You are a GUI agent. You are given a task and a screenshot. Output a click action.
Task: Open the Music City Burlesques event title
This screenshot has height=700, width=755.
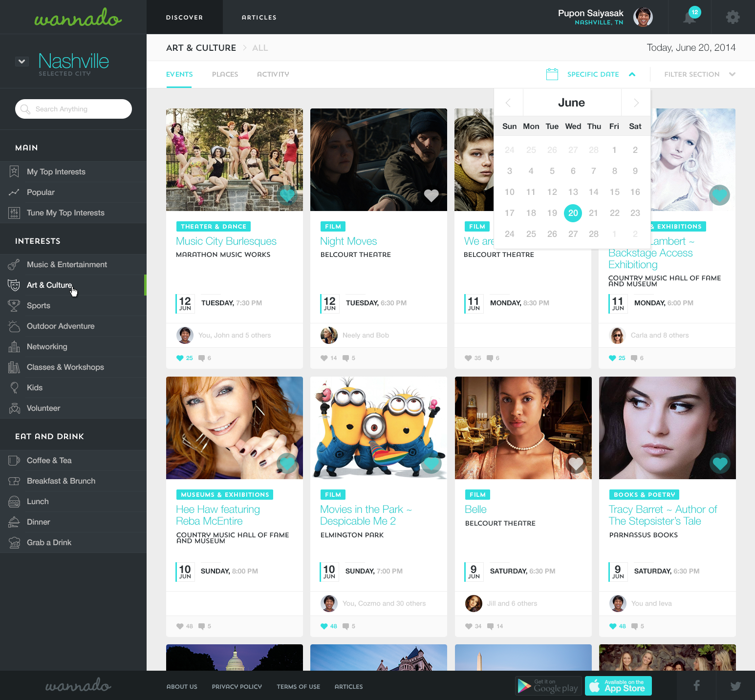[226, 241]
